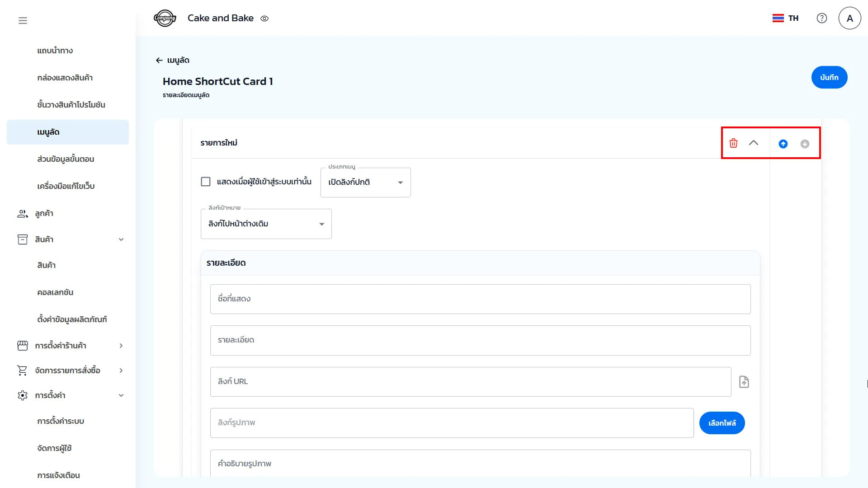The image size is (868, 488).
Task: Click file upload icon beside ลิงก์ URL
Action: (x=744, y=382)
